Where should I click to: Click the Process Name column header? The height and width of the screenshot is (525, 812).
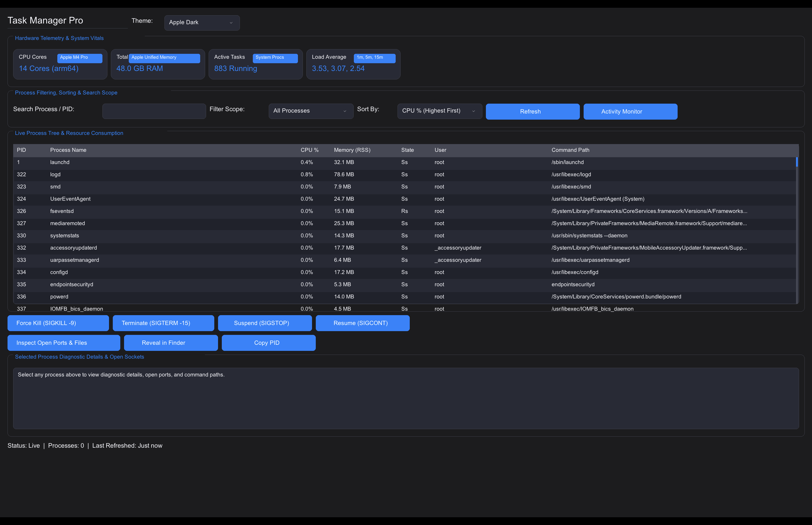coord(68,150)
